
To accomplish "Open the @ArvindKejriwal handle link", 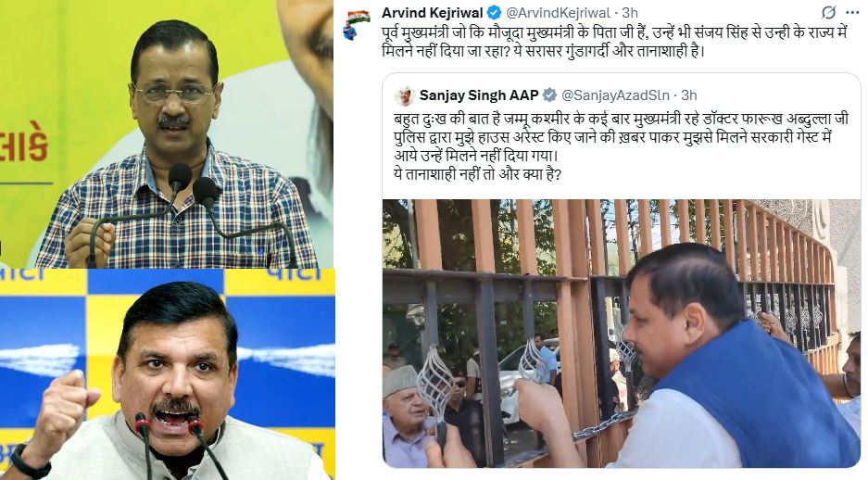I will [558, 13].
